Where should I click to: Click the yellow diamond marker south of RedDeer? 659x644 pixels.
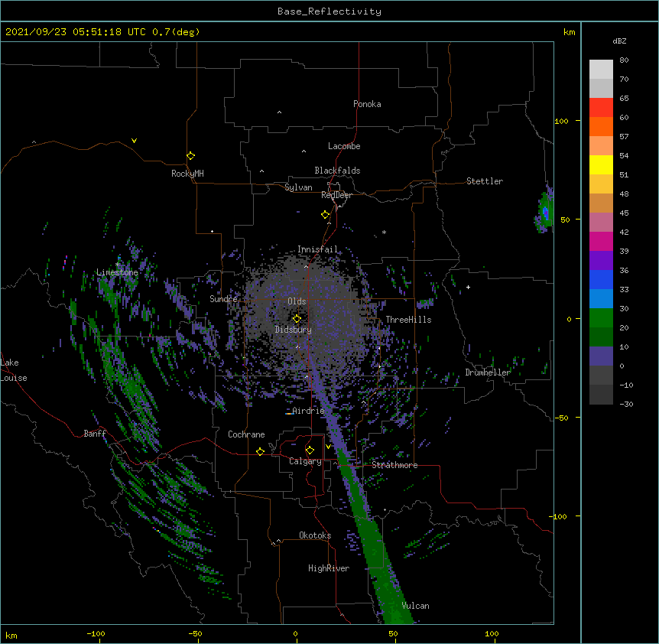[x=325, y=215]
